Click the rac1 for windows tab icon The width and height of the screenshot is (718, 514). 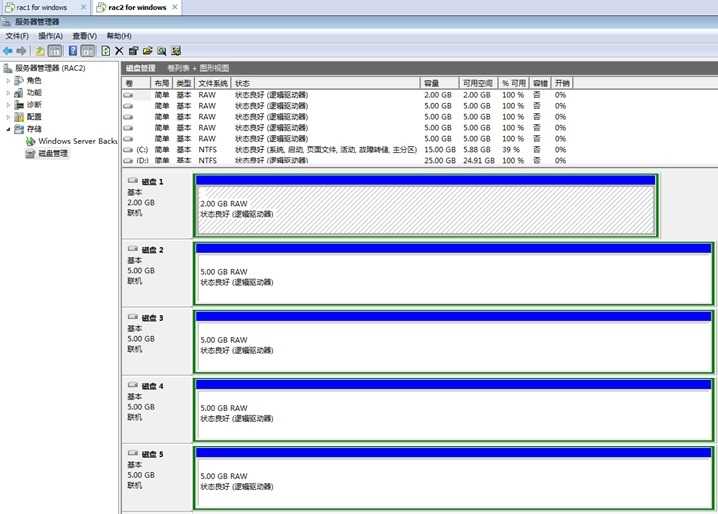9,7
